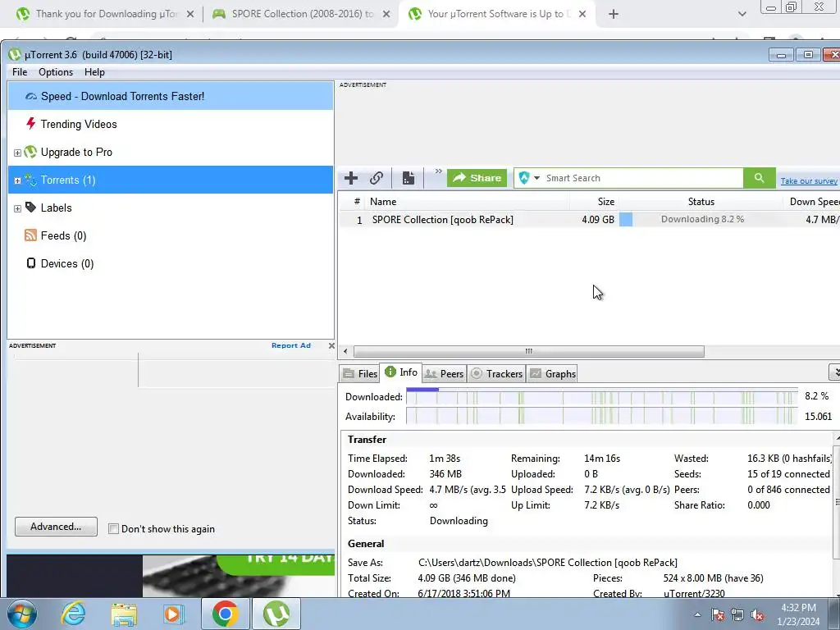Screen dimensions: 840x630
Task: Click the Feeds RSS icon
Action: pos(30,235)
